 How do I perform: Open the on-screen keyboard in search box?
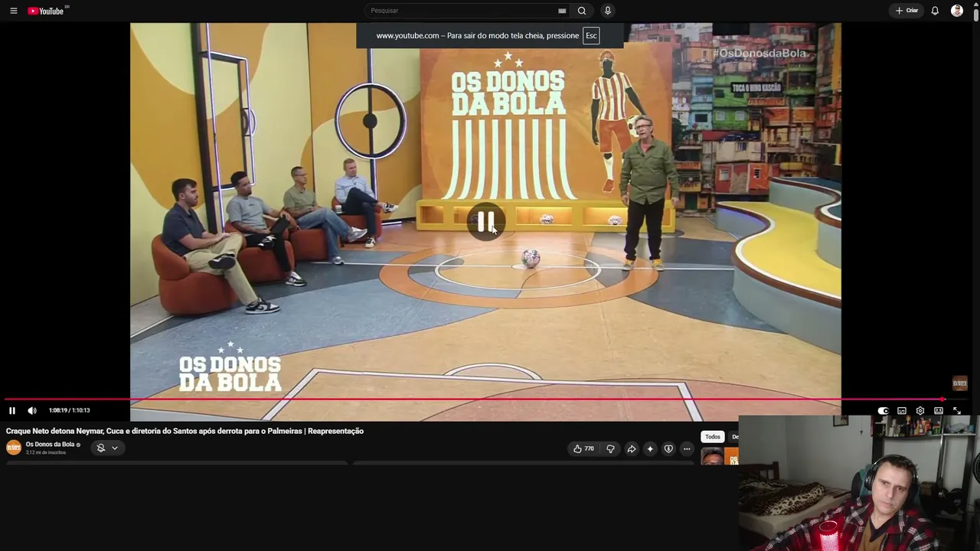coord(562,11)
